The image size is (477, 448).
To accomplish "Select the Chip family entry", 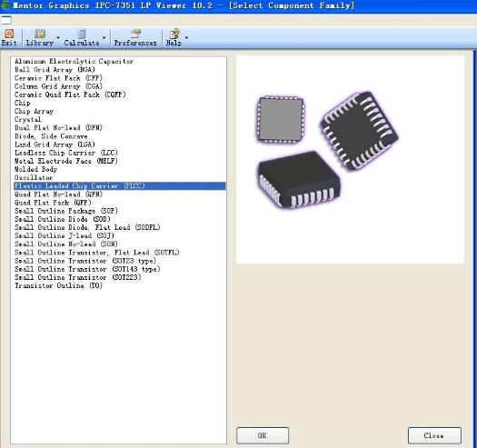I will click(x=22, y=103).
